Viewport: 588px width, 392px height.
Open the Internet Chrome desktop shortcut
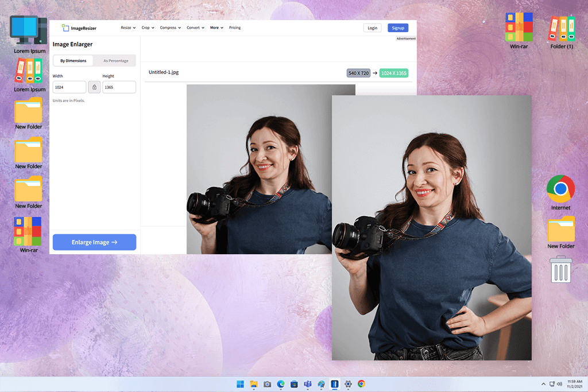(560, 193)
